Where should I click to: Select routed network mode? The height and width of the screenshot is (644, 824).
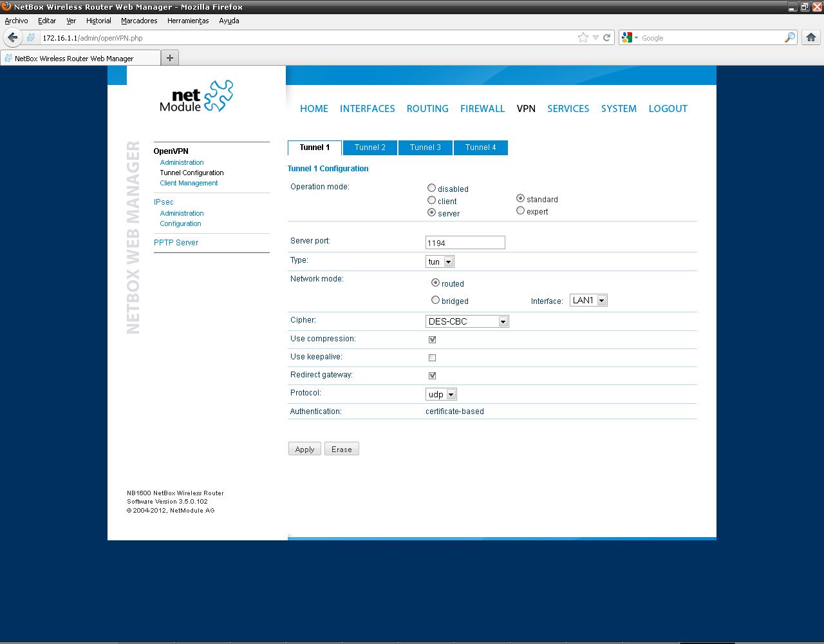pos(435,283)
